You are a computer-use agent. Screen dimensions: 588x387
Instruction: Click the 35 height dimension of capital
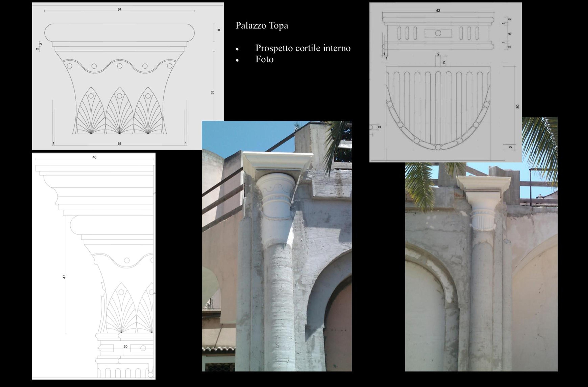[212, 92]
